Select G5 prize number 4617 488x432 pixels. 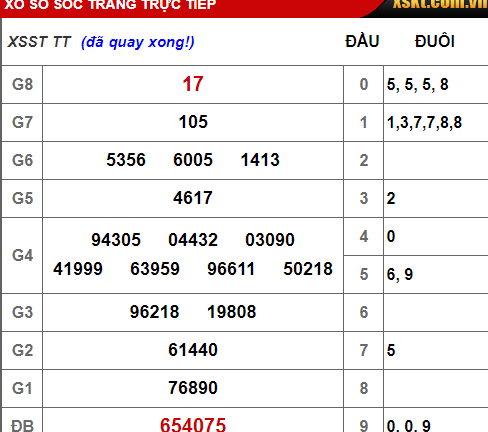click(x=193, y=198)
